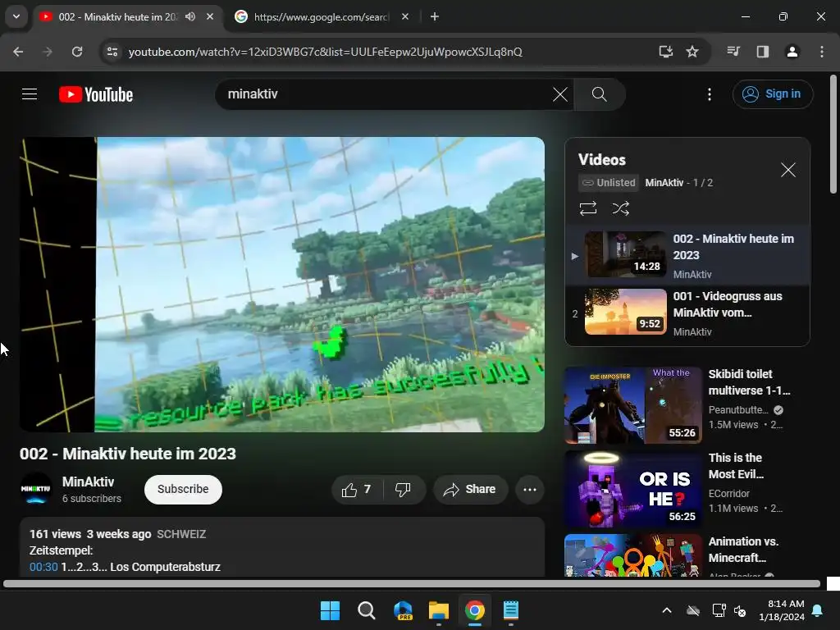Sign in to YouTube
840x630 pixels.
click(x=773, y=94)
